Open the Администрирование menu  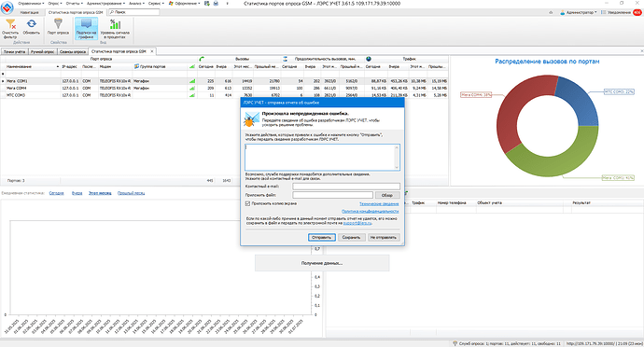106,4
